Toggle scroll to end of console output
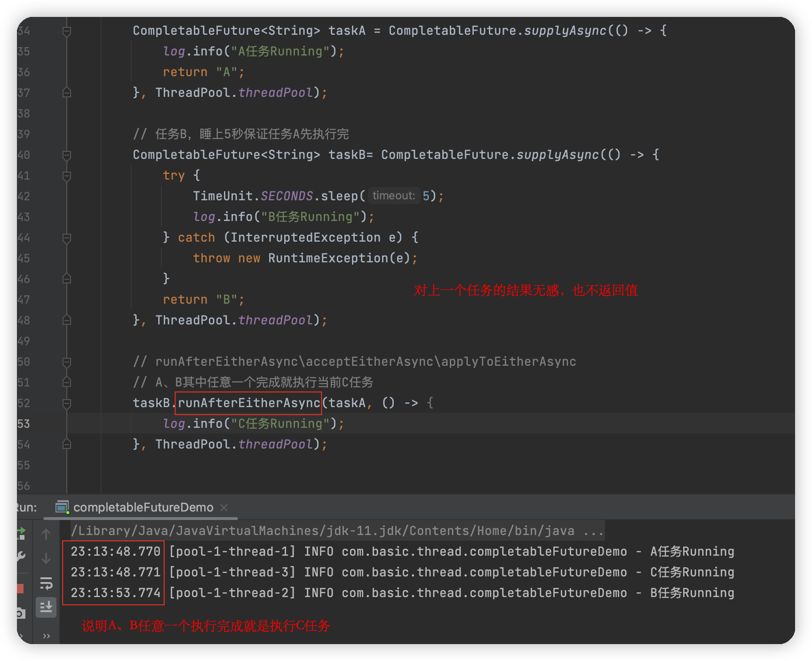Screen dimensions: 812x661 click(x=46, y=607)
